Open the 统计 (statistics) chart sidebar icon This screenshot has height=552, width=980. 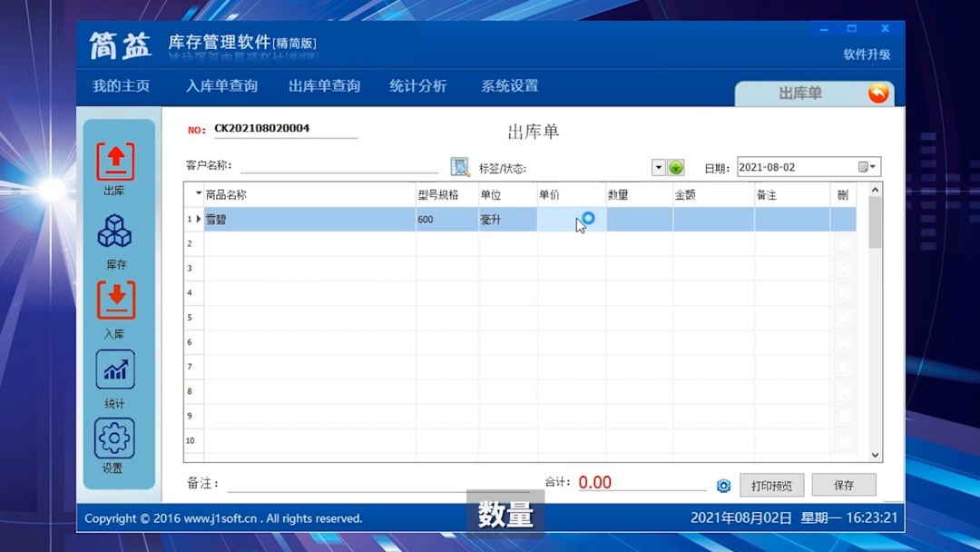(x=115, y=370)
